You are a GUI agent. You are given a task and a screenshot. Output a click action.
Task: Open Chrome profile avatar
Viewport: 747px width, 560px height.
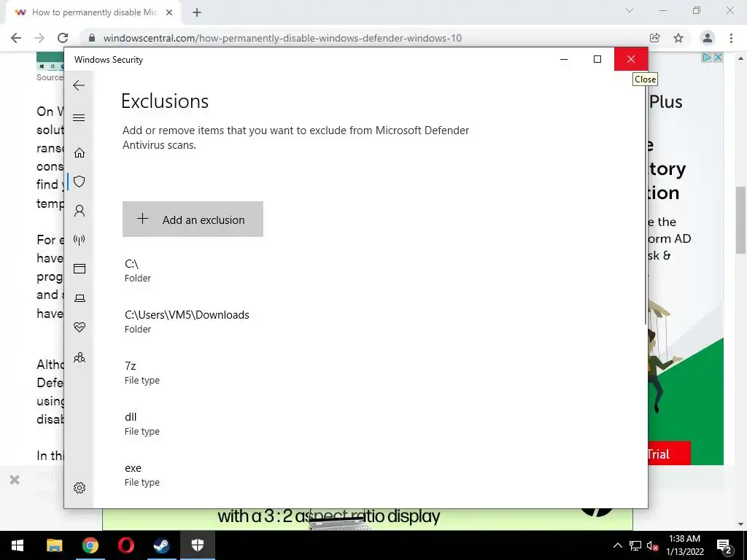[708, 38]
